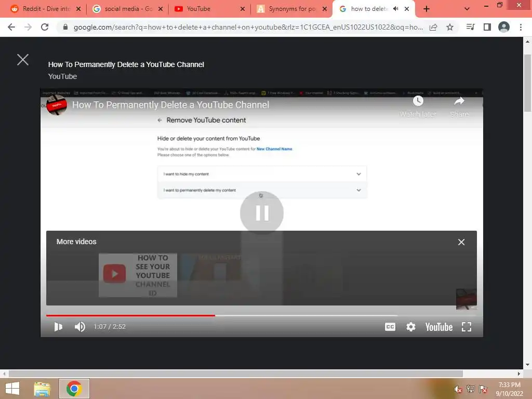Select the 'how to delete' tab
This screenshot has height=399, width=532.
pyautogui.click(x=369, y=9)
